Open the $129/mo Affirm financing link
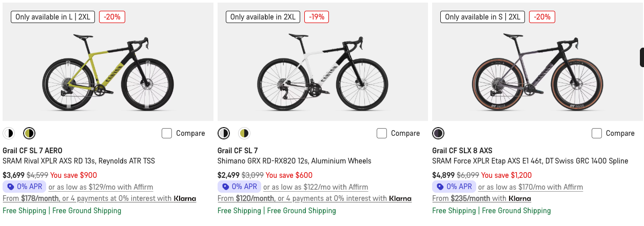Screen dimensions: 644x226 [x=101, y=187]
